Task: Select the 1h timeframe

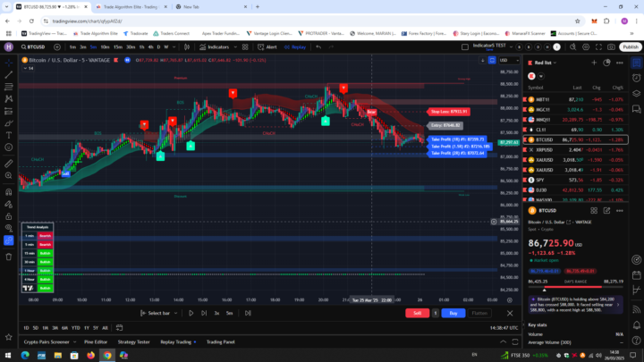Action: [141, 47]
